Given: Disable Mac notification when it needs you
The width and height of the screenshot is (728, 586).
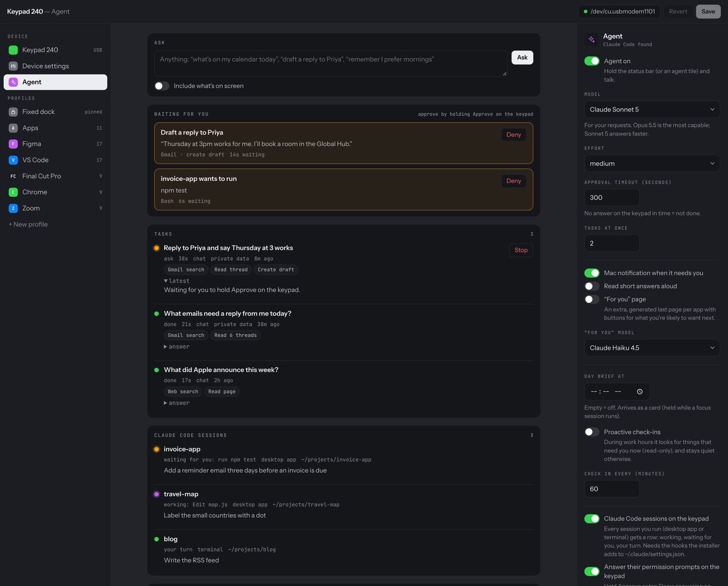Looking at the screenshot, I should pos(591,273).
